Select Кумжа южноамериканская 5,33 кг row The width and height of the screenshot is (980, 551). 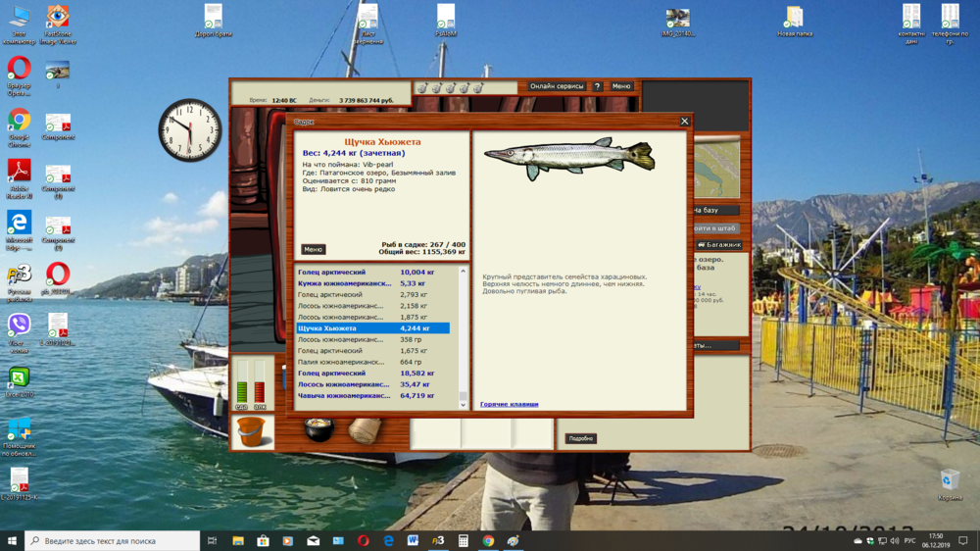tap(372, 283)
